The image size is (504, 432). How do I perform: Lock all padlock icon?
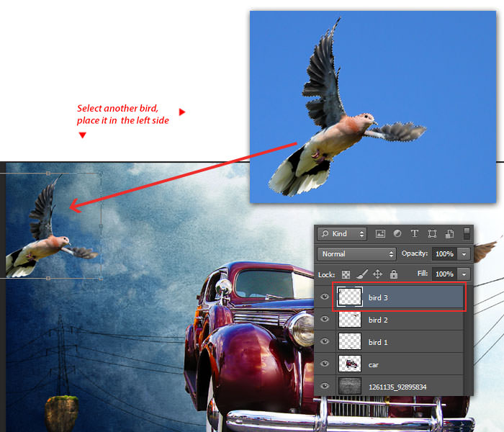click(394, 274)
